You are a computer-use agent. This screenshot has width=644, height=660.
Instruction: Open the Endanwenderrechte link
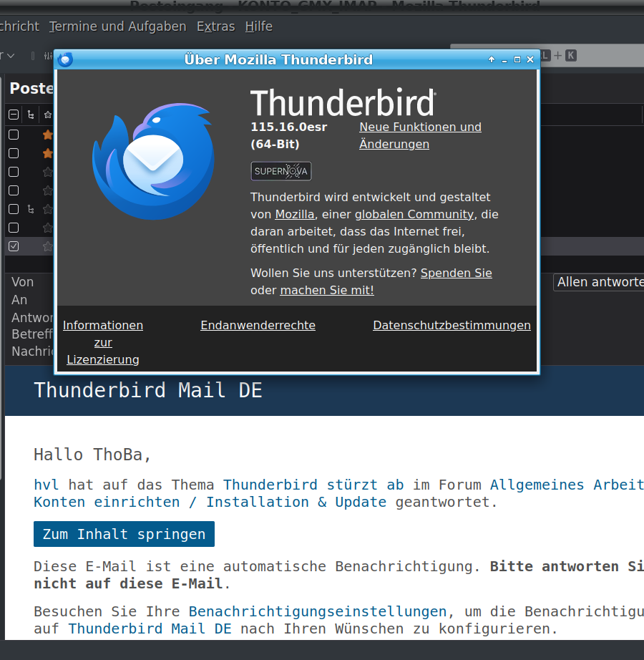258,326
